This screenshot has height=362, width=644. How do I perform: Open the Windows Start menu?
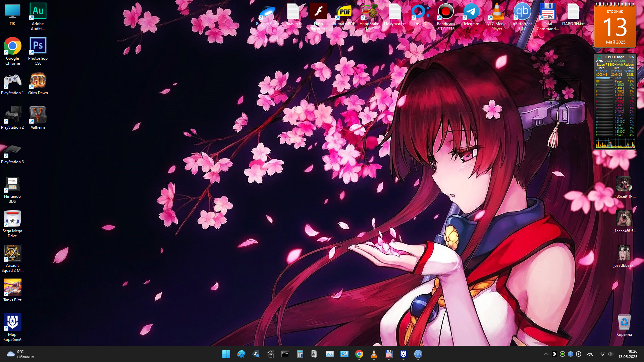tap(226, 354)
